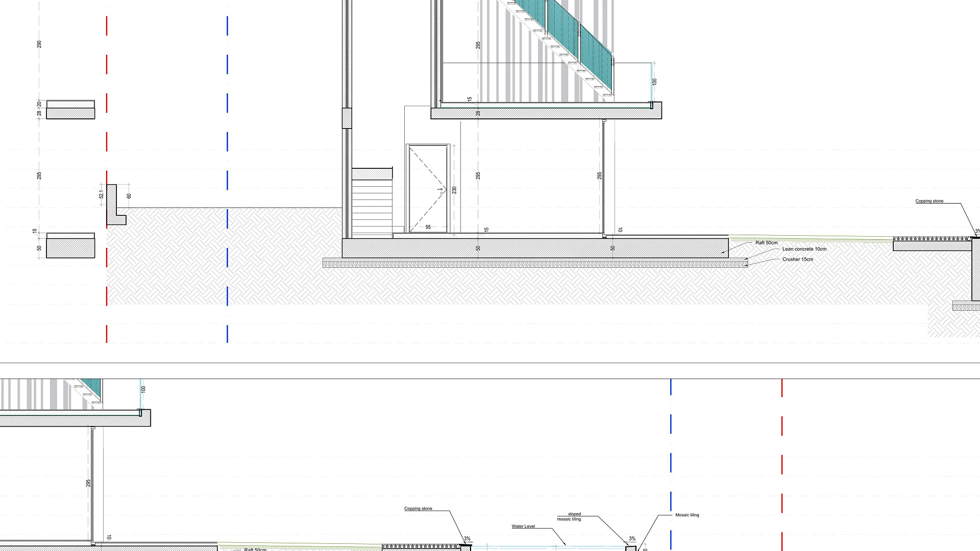Viewport: 980px width, 551px height.
Task: Click the 'Raft 50cm' annotation label
Action: tap(766, 243)
